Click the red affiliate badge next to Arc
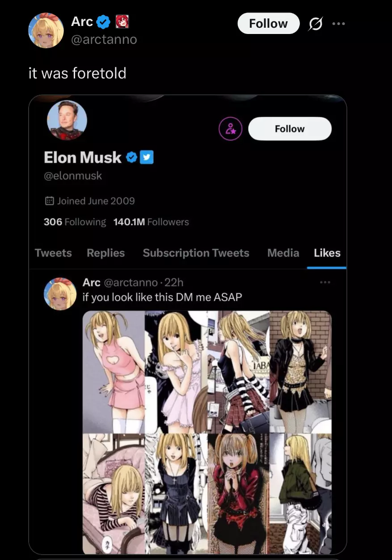The height and width of the screenshot is (560, 392). 122,21
